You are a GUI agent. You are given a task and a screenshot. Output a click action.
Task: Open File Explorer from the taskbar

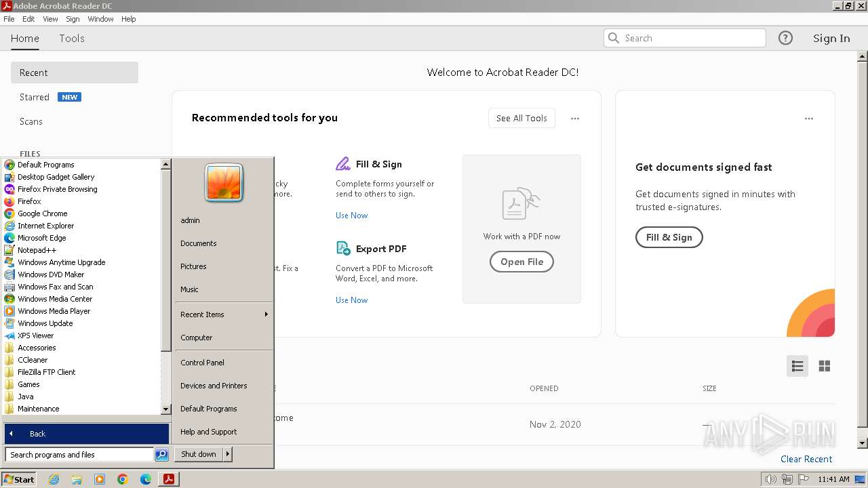point(77,479)
